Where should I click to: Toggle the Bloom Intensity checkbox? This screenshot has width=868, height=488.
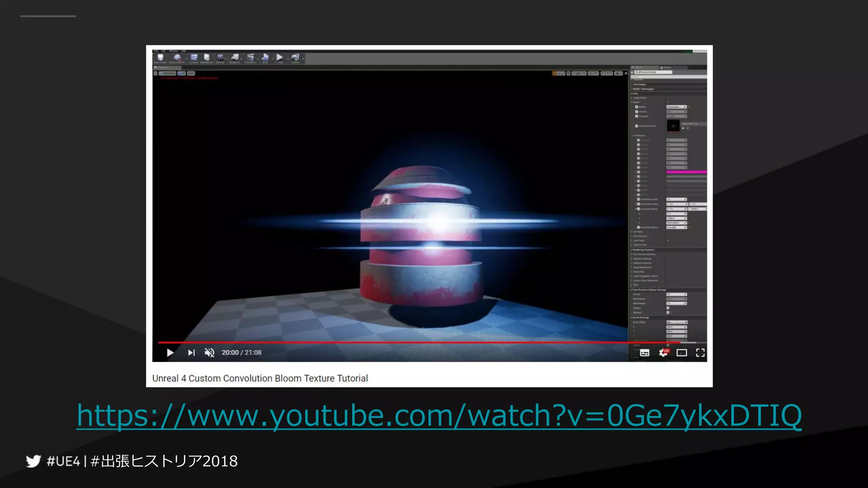coord(637,111)
